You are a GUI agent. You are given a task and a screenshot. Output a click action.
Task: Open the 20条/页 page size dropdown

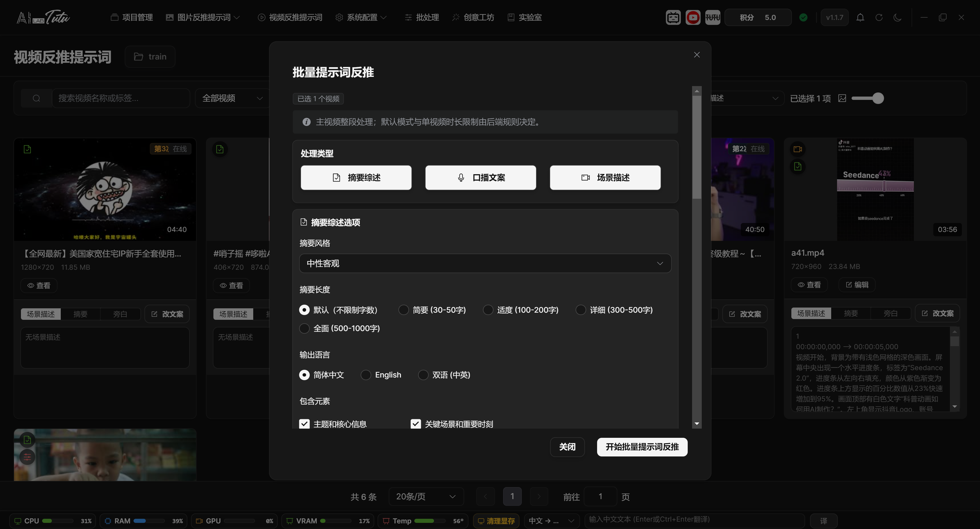coord(426,497)
